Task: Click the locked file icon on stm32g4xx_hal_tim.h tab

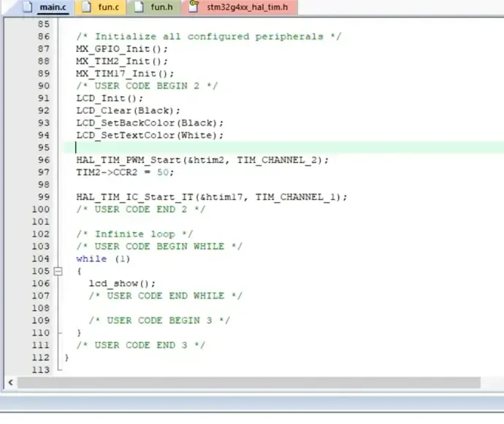Action: click(194, 8)
